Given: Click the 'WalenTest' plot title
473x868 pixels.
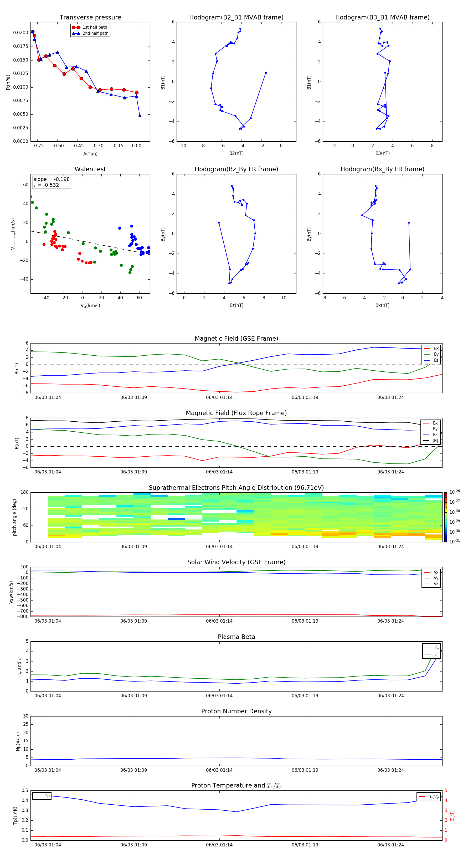Looking at the screenshot, I should pyautogui.click(x=90, y=169).
